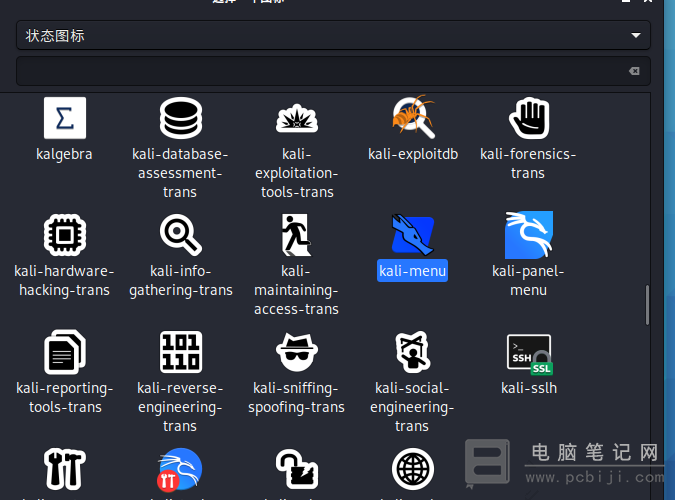This screenshot has height=500, width=675.
Task: Select the kali-hardware-hacking-trans chip icon
Action: [65, 235]
